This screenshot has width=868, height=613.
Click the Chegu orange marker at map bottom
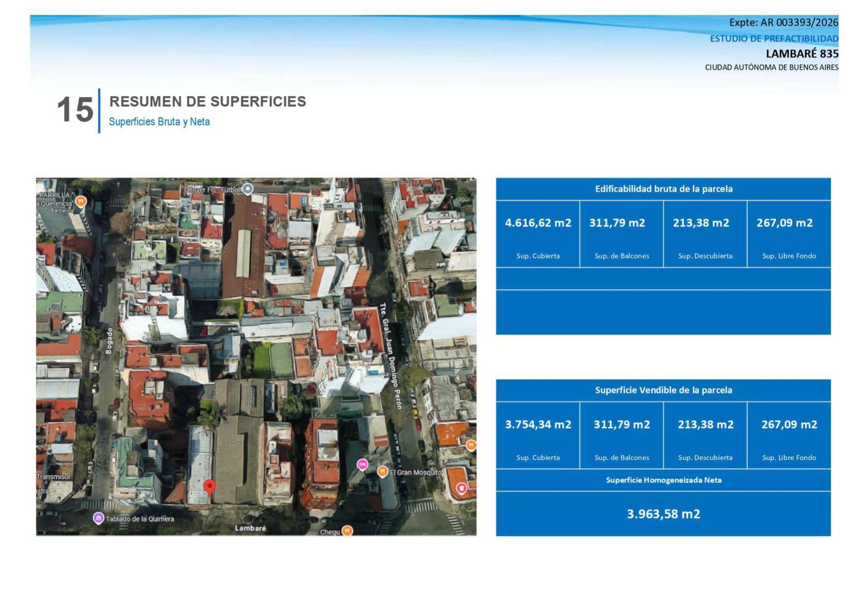[x=348, y=531]
